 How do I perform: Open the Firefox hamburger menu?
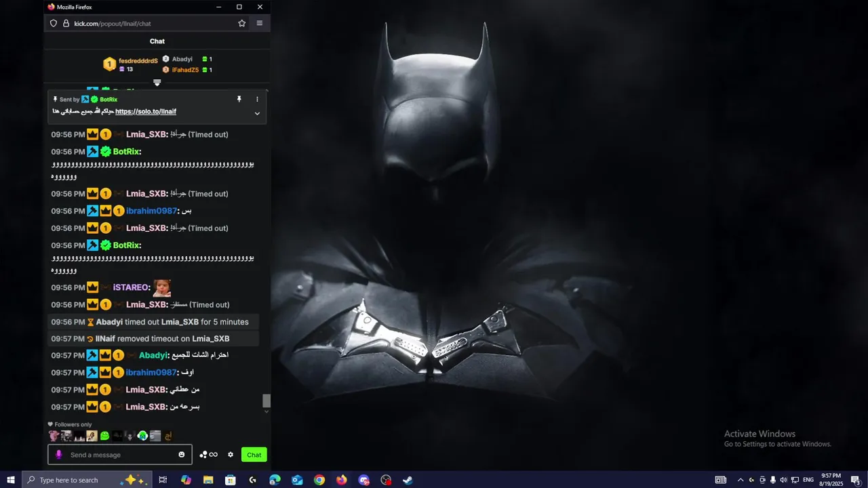coord(259,23)
